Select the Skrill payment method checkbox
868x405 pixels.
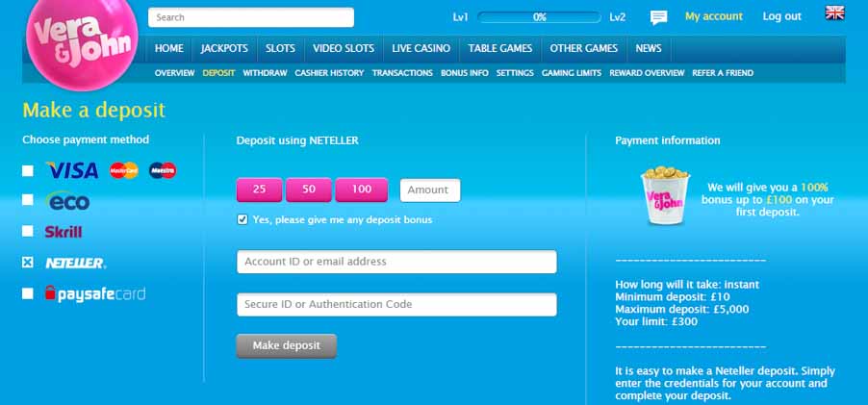[x=28, y=231]
